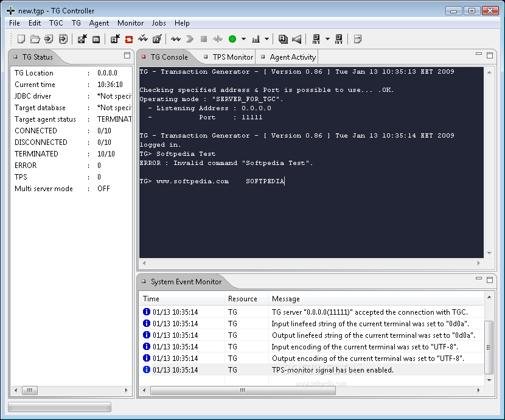Click the console 'www.softpedia.com' input line

pos(212,181)
